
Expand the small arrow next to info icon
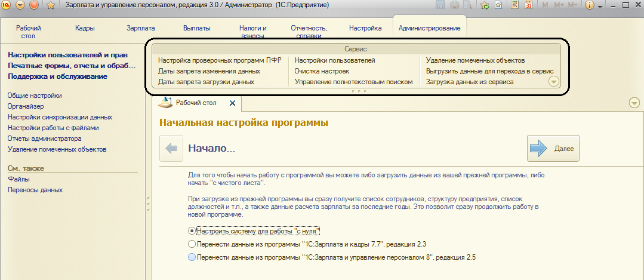coord(600,7)
